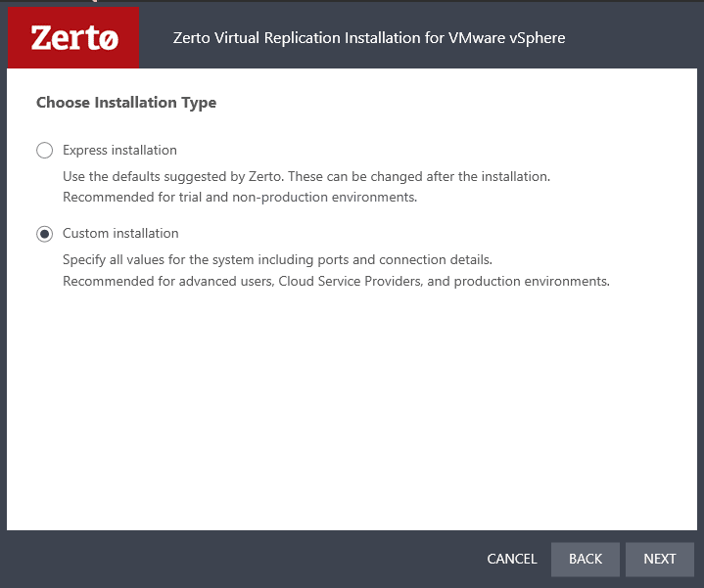Viewport: 704px width, 588px height.
Task: Select the Express installation radio button
Action: pos(44,151)
